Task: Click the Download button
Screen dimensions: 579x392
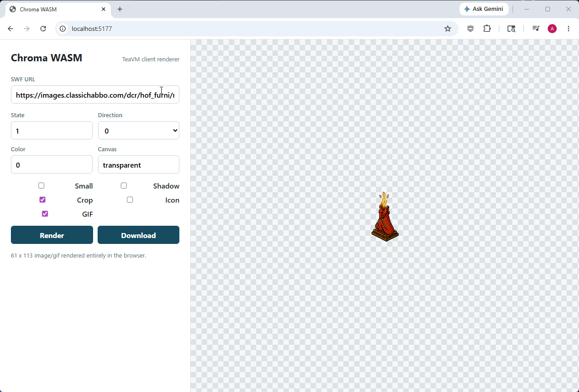Action: coord(139,235)
